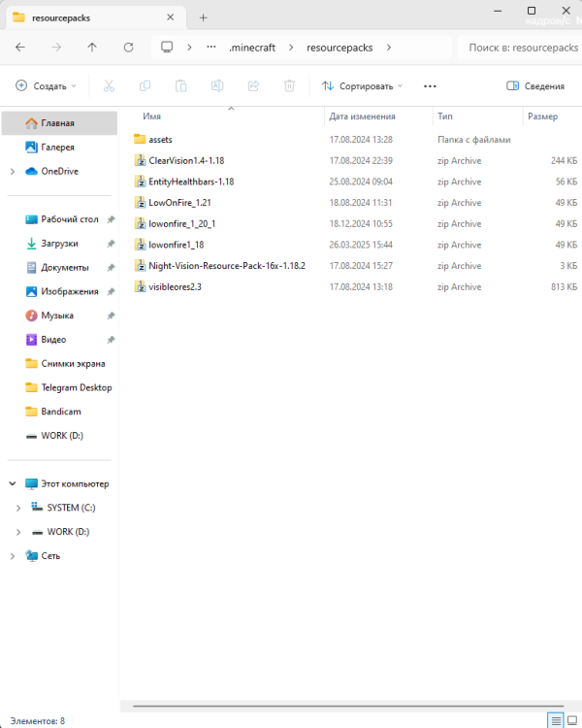Viewport: 582px width, 728px height.
Task: Expand the Сеть tree node
Action: (13, 556)
